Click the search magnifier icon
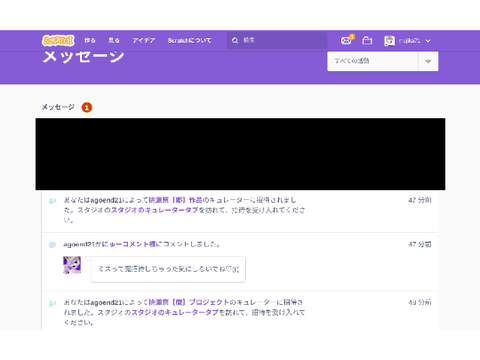 (235, 41)
